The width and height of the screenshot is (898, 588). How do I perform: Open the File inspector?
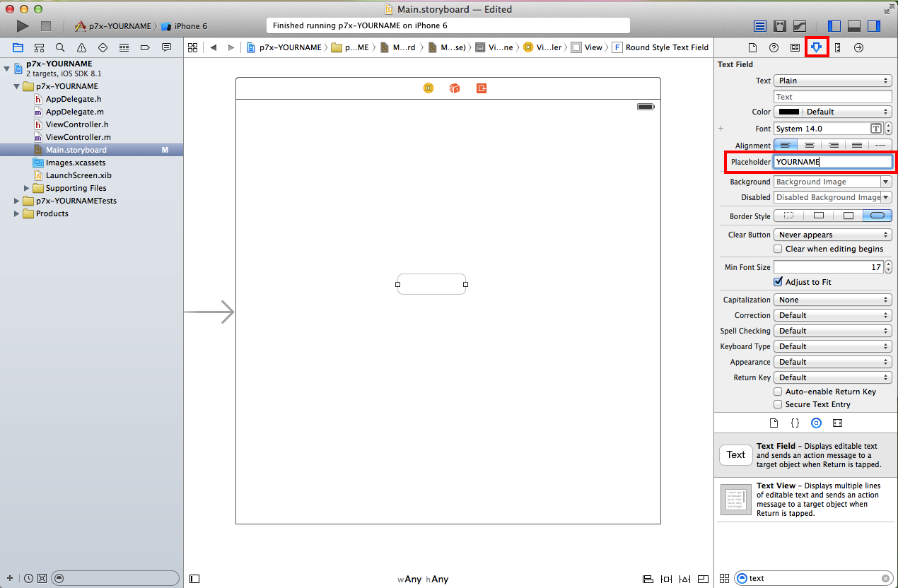(x=752, y=47)
